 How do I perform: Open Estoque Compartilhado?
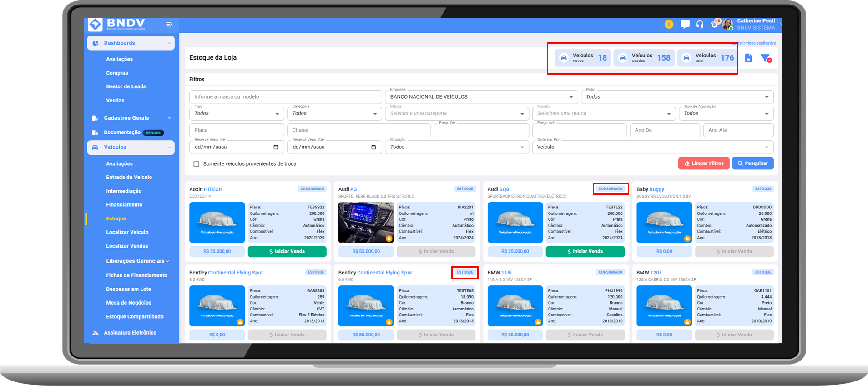pyautogui.click(x=135, y=317)
